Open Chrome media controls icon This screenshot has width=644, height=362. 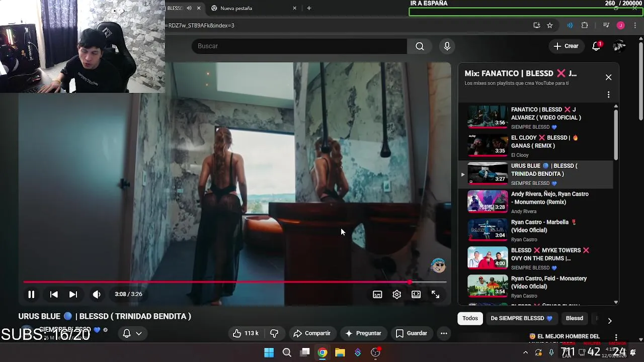point(606,26)
